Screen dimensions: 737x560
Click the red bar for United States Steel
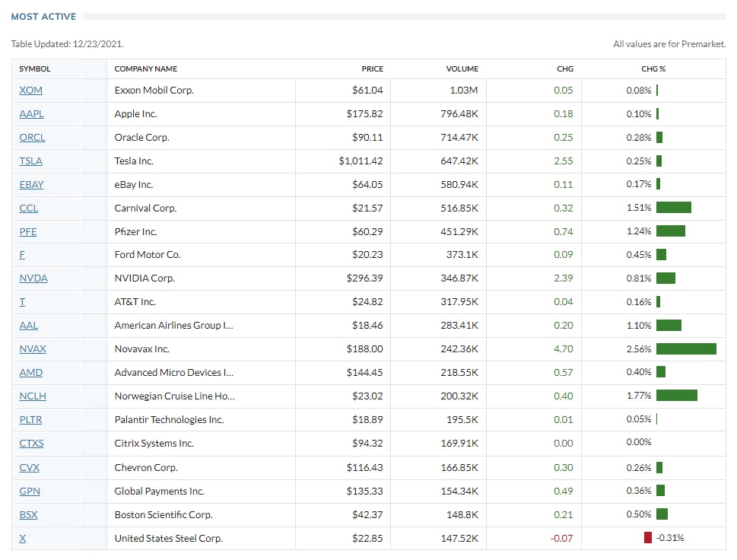(x=648, y=539)
